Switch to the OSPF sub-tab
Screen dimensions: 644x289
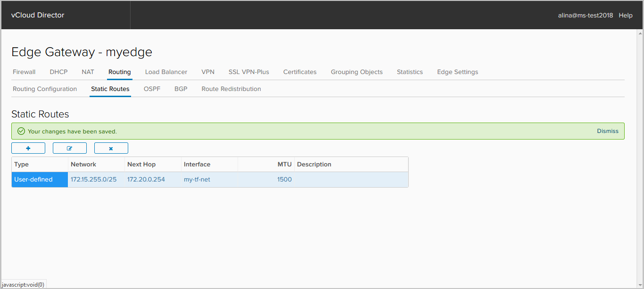coord(152,89)
